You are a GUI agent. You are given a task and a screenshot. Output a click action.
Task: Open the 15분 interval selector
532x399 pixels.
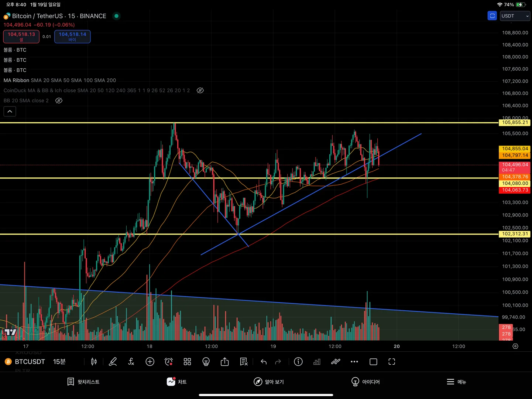[59, 362]
